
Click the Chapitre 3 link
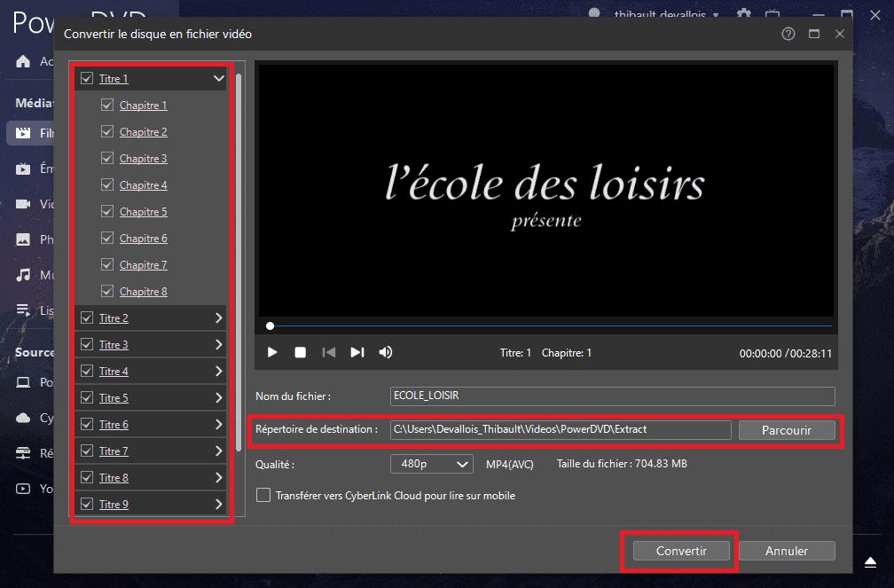143,158
